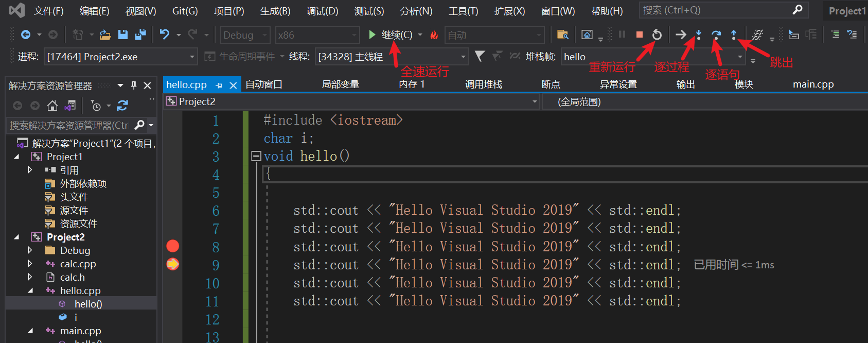Open the x86 platform dropdown
This screenshot has height=343, width=868.
coord(317,35)
